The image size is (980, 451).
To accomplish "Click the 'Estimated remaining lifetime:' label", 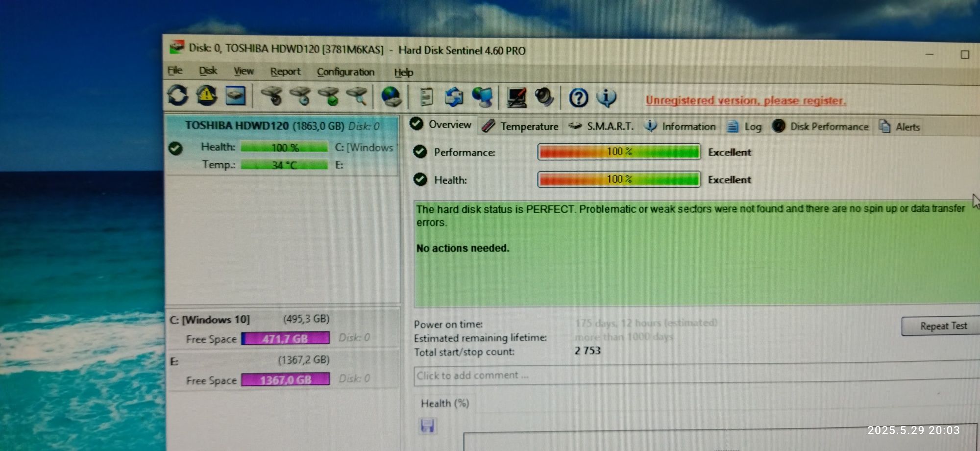I will point(480,338).
